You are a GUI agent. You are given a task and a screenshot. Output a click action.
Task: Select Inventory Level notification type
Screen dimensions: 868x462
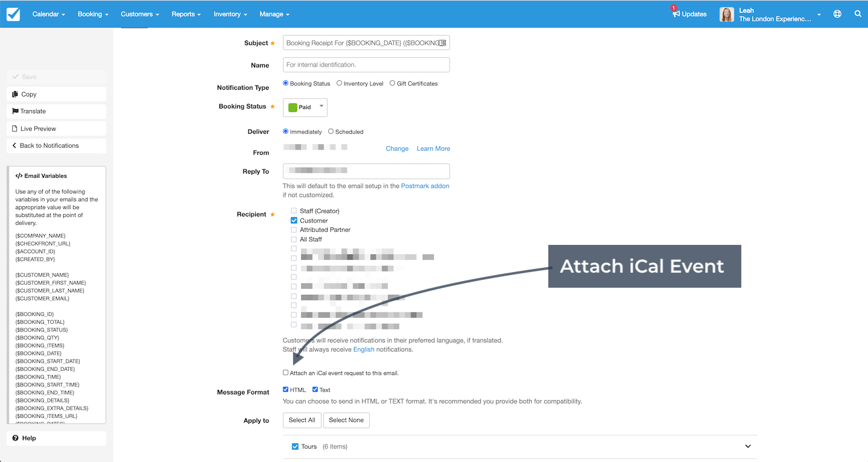click(x=340, y=83)
